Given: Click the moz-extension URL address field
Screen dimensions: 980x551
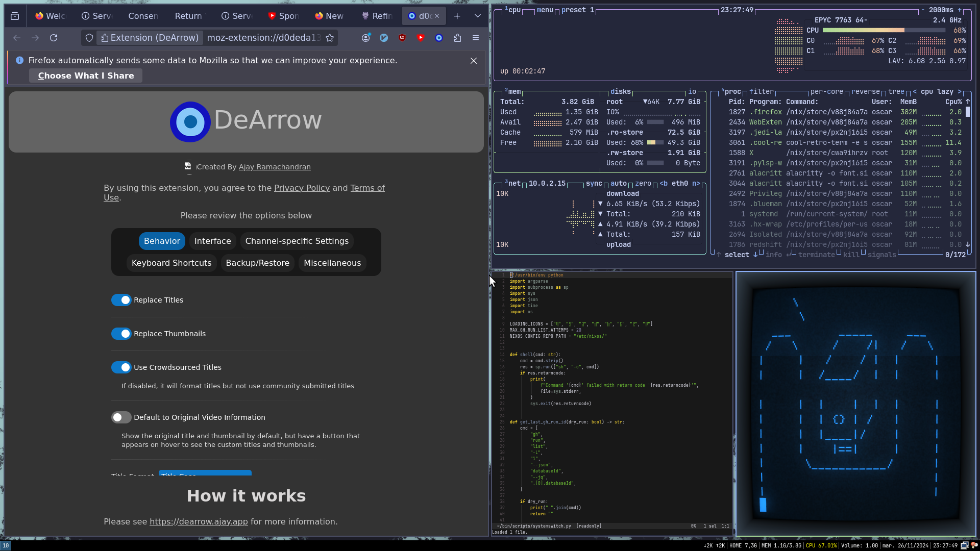Looking at the screenshot, I should coord(264,38).
